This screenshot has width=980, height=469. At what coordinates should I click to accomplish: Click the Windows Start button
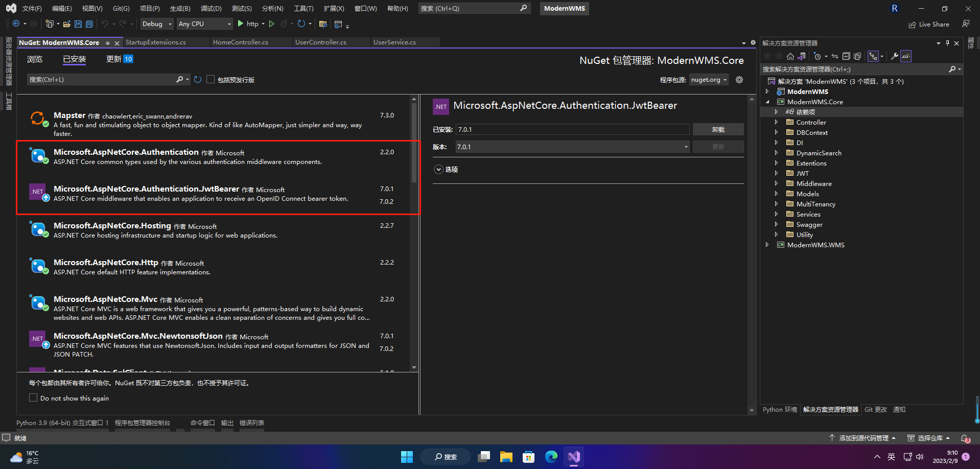click(407, 457)
